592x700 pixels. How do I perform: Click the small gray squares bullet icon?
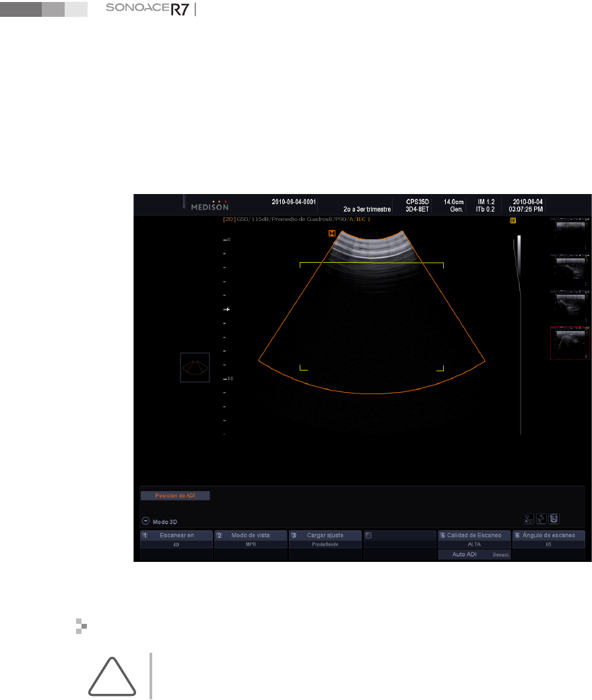tap(81, 626)
